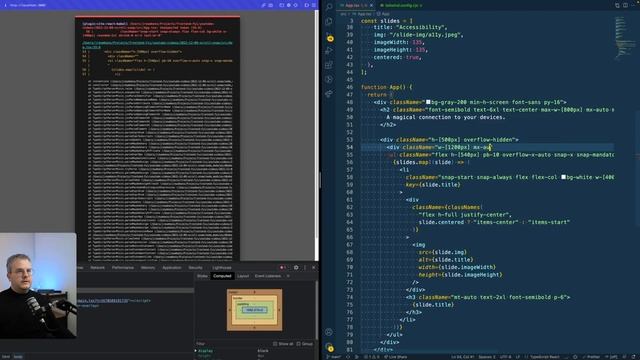Screen dimensions: 640x360
Task: Click the red error count badge in DevTools
Action: tap(282, 267)
